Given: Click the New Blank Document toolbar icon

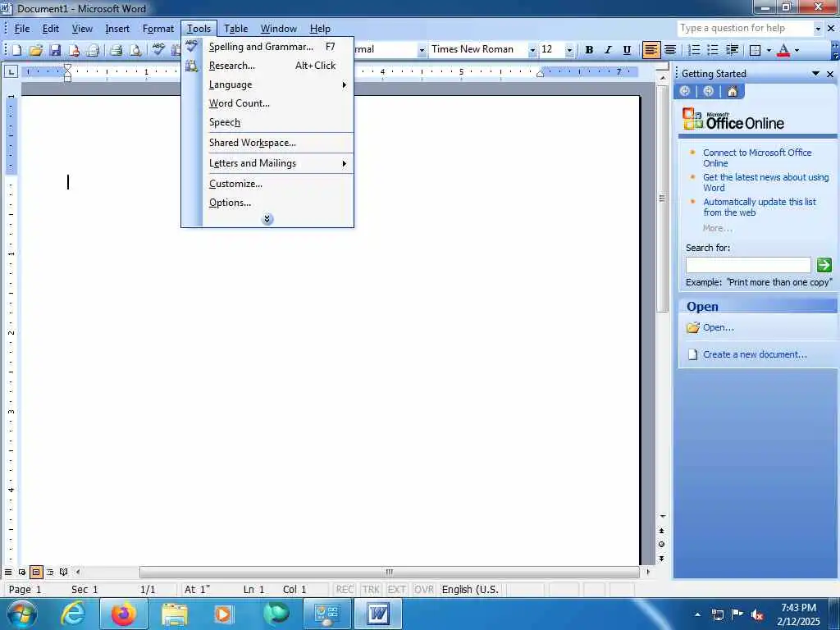Looking at the screenshot, I should [x=16, y=50].
